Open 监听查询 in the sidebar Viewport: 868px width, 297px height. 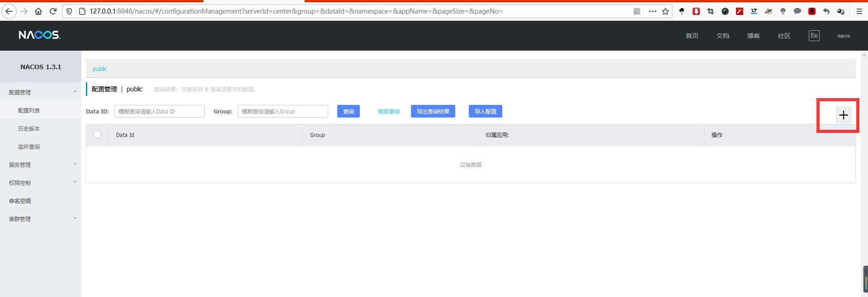pyautogui.click(x=29, y=147)
